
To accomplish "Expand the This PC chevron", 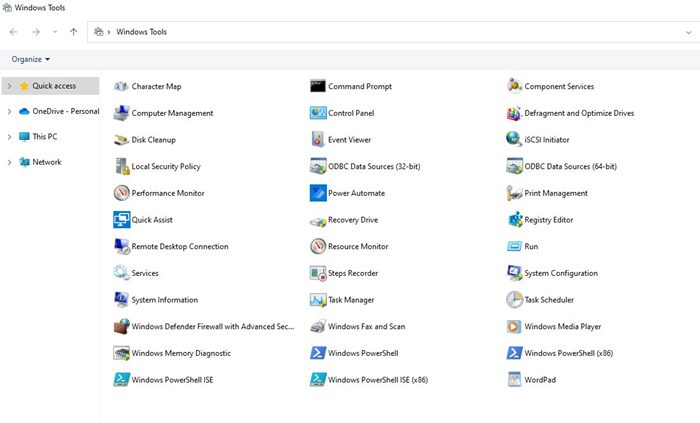I will (10, 136).
